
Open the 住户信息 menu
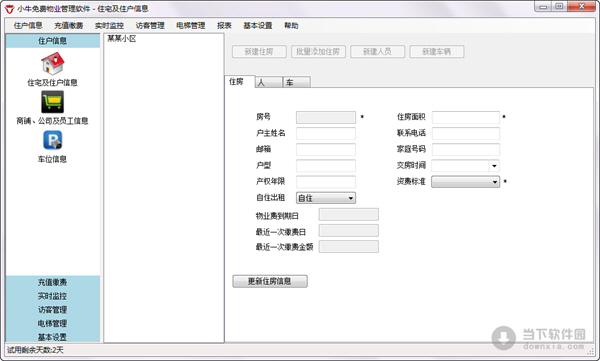(28, 26)
